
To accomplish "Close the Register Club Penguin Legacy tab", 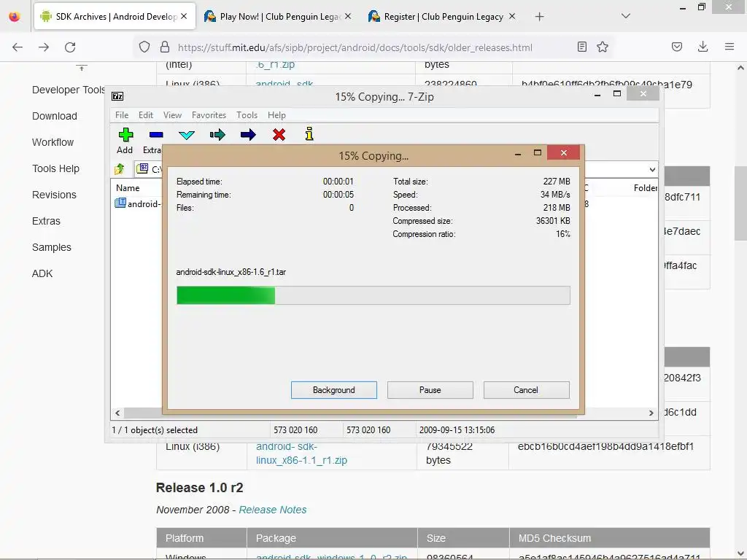I will point(512,16).
